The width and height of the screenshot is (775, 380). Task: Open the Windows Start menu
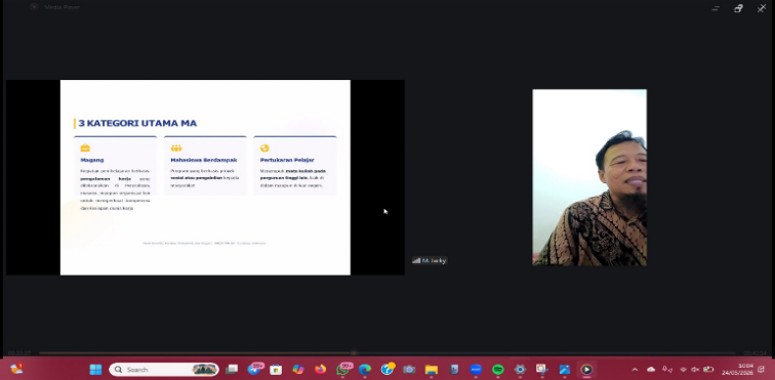point(95,369)
